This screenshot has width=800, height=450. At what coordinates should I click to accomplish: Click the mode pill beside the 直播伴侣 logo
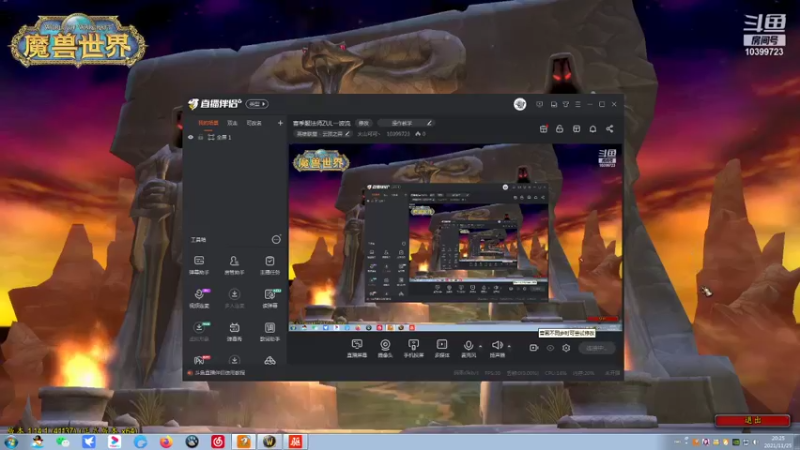click(257, 104)
